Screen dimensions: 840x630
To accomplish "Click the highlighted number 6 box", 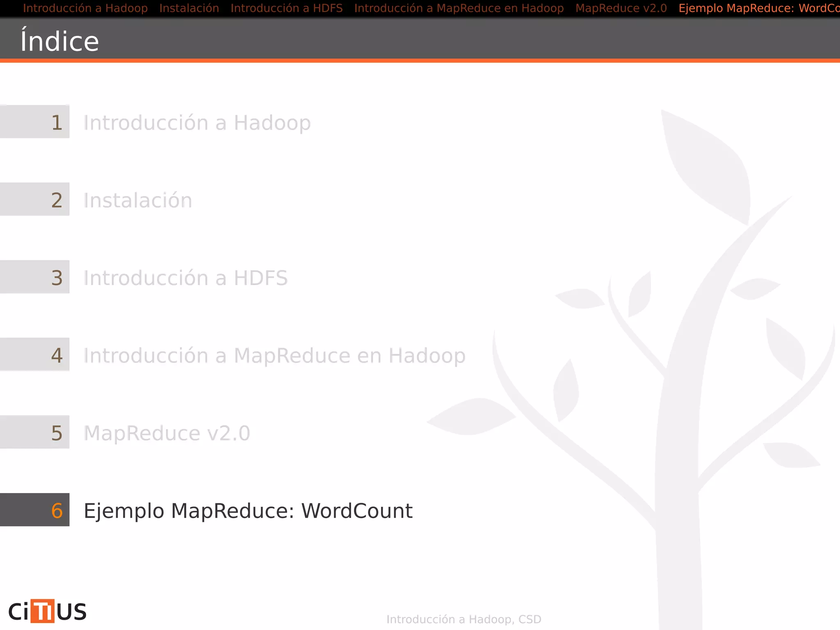I will coord(35,509).
